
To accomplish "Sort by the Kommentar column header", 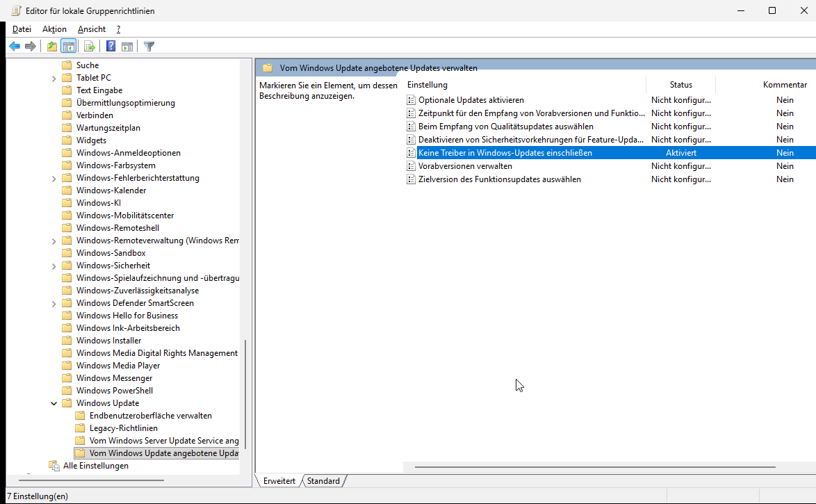I will click(785, 84).
